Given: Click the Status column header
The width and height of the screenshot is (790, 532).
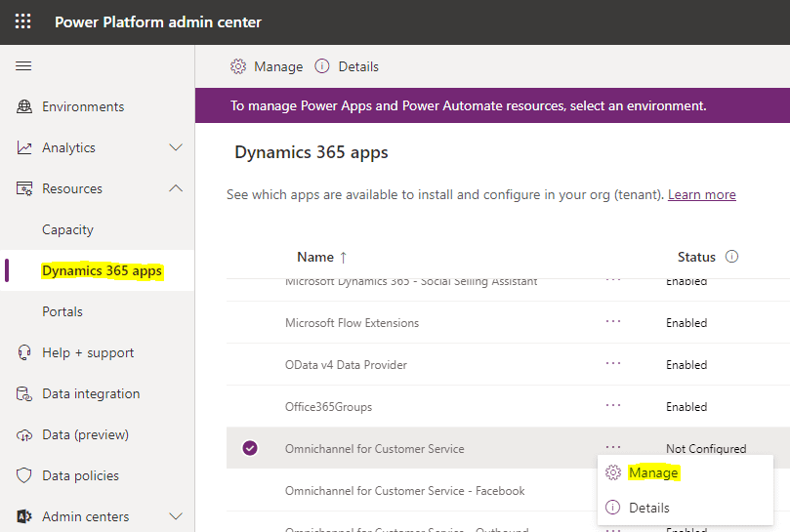Looking at the screenshot, I should tap(696, 257).
